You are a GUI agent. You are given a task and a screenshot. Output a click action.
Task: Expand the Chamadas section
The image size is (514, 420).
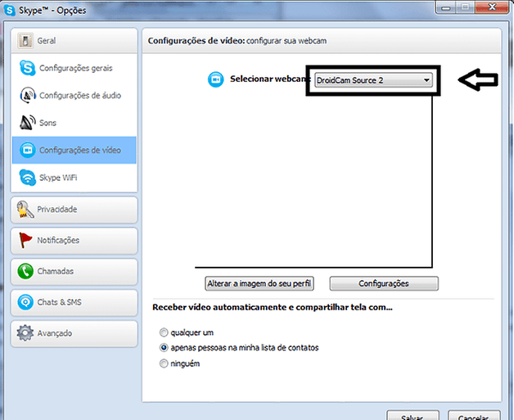coord(74,271)
